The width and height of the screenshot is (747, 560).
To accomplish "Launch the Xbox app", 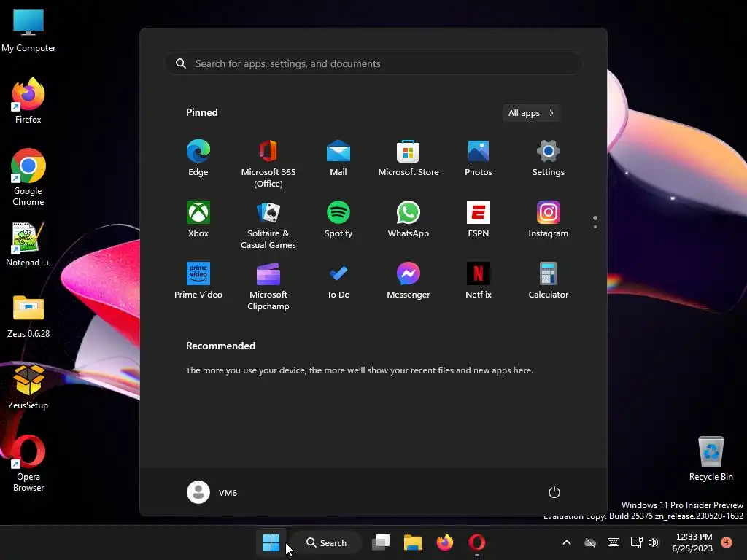I will (x=198, y=219).
